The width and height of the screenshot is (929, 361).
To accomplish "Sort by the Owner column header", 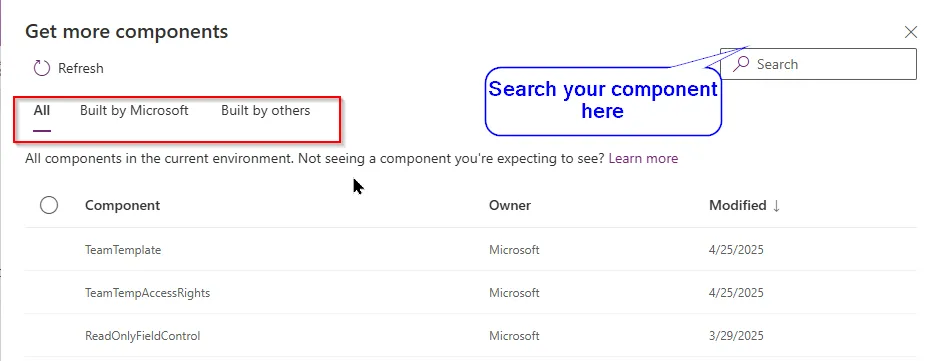I will point(510,205).
